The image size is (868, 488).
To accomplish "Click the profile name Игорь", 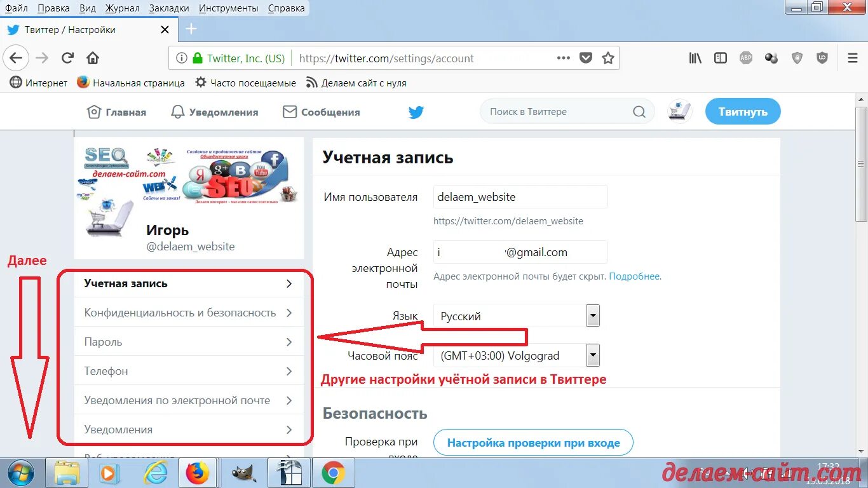I will pos(168,230).
